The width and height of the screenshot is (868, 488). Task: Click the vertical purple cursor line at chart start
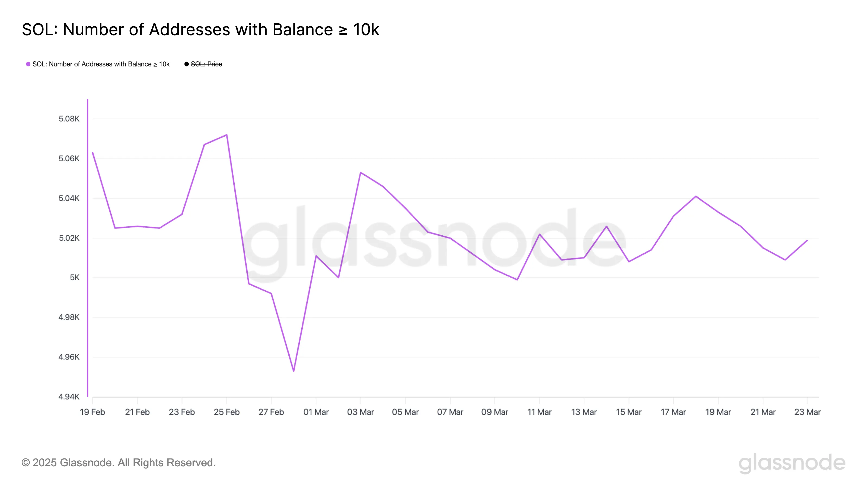[x=88, y=248]
